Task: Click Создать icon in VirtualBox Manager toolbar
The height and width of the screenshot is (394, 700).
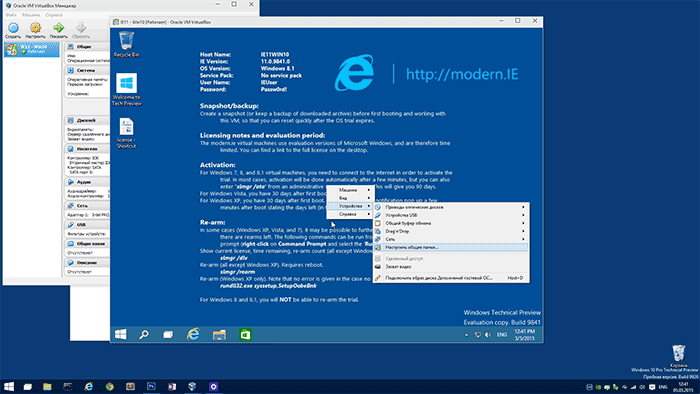Action: [x=13, y=30]
